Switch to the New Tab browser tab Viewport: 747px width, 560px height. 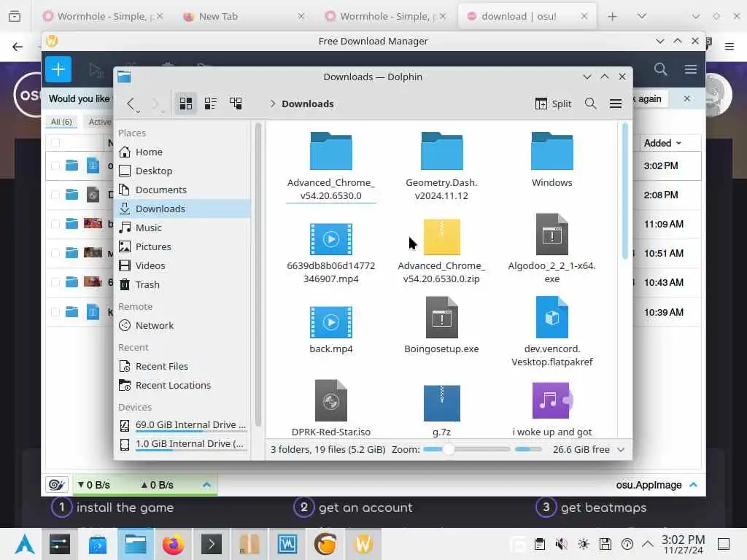(x=244, y=16)
